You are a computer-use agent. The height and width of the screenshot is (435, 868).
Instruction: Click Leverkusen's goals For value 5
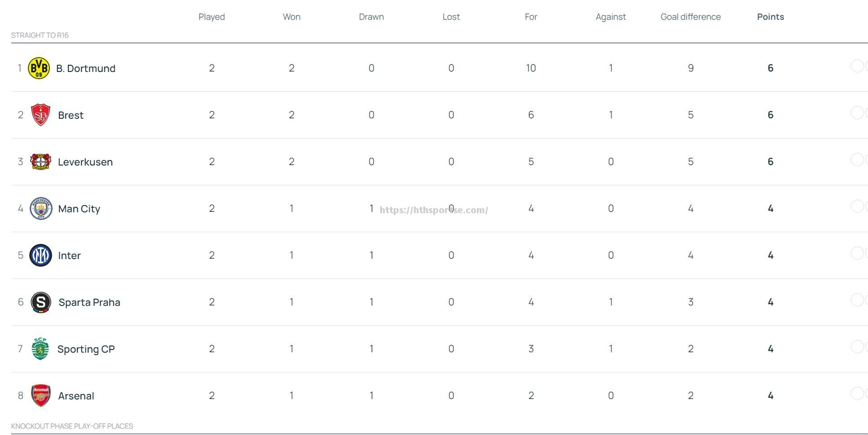pos(531,161)
